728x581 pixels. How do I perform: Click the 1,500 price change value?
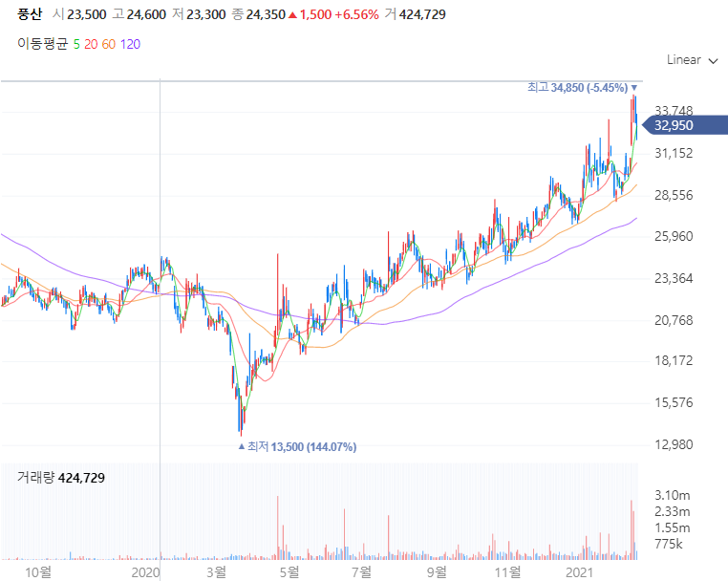tap(315, 15)
